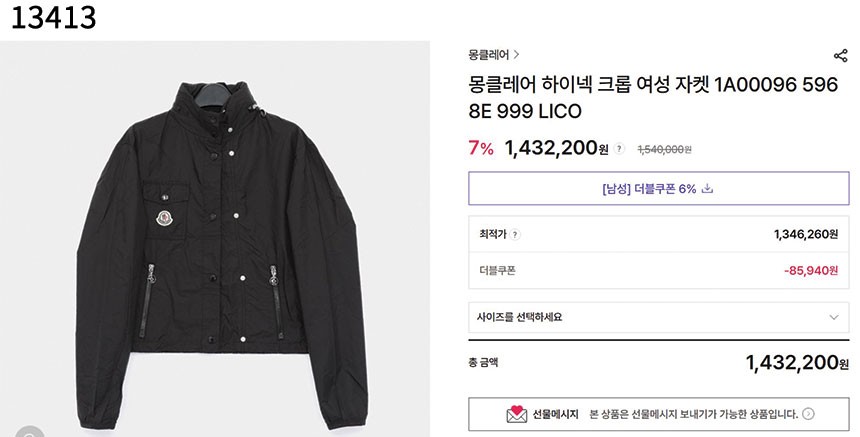
Task: Click the 최적가 help question mark icon
Action: [x=515, y=235]
